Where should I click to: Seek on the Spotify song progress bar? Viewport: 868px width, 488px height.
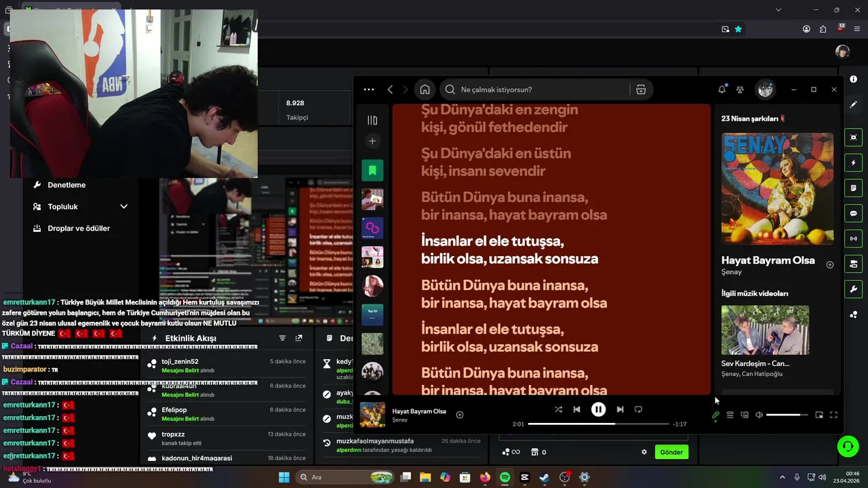pyautogui.click(x=598, y=424)
